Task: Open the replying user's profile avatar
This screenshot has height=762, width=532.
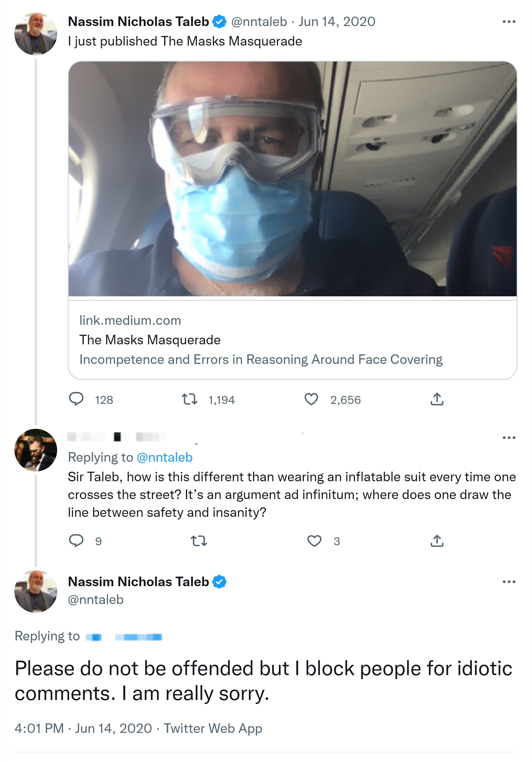Action: [x=36, y=450]
